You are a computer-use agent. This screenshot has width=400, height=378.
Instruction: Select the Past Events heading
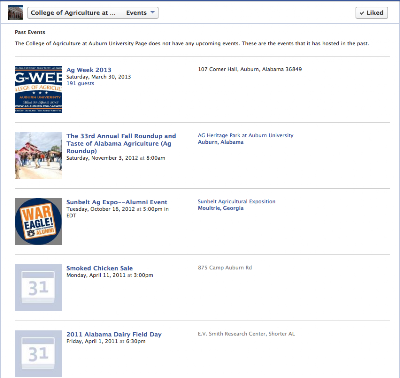[30, 32]
